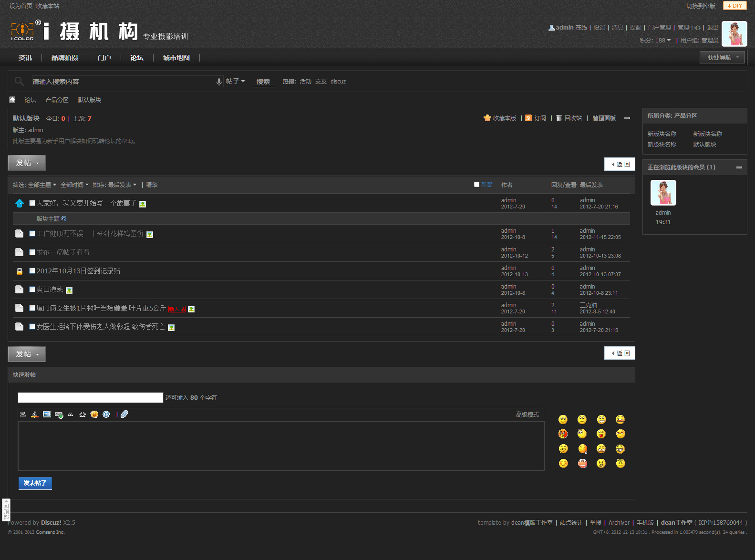This screenshot has width=755, height=560.
Task: Check the box next to 爽口凉菜 thread
Action: point(32,290)
